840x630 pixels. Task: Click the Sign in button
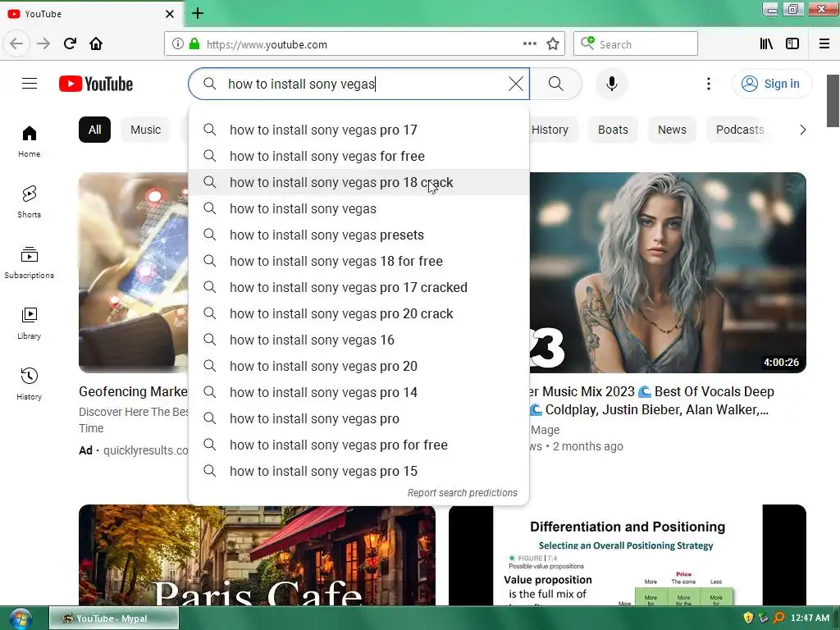coord(771,84)
